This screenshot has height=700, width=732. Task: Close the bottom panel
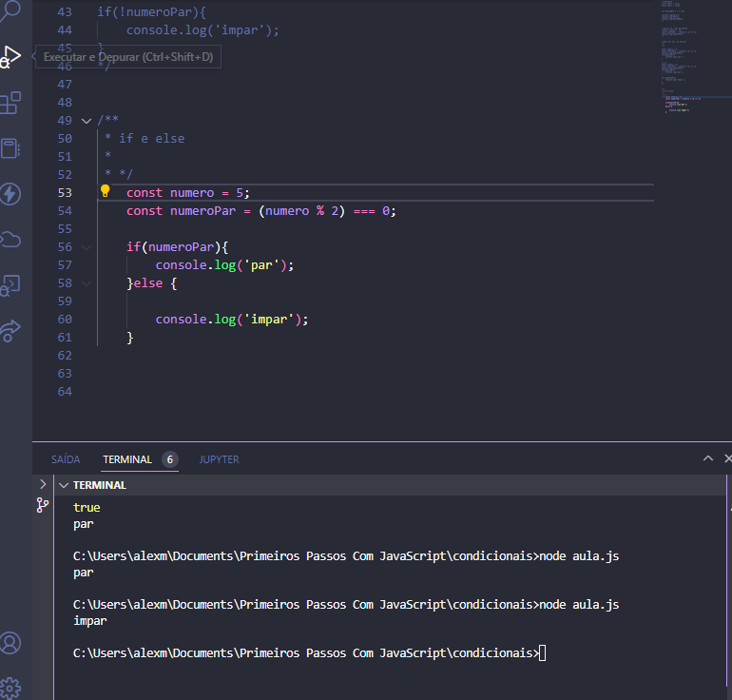click(727, 458)
